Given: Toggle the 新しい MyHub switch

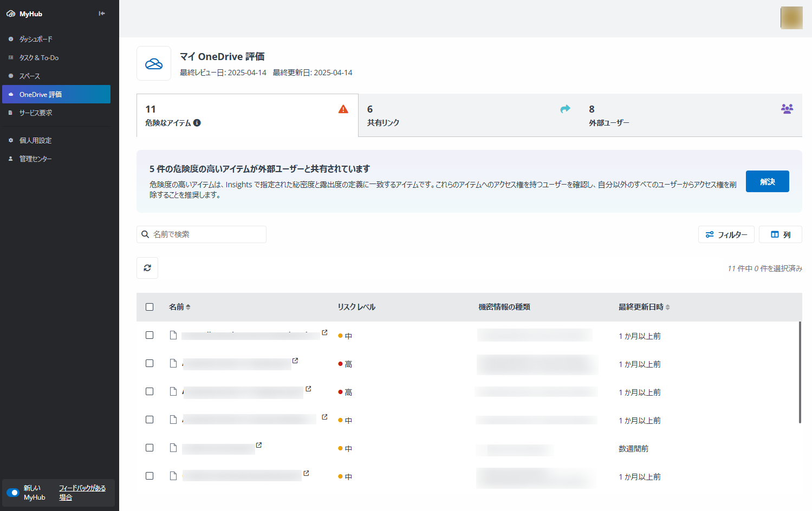Looking at the screenshot, I should coord(13,493).
